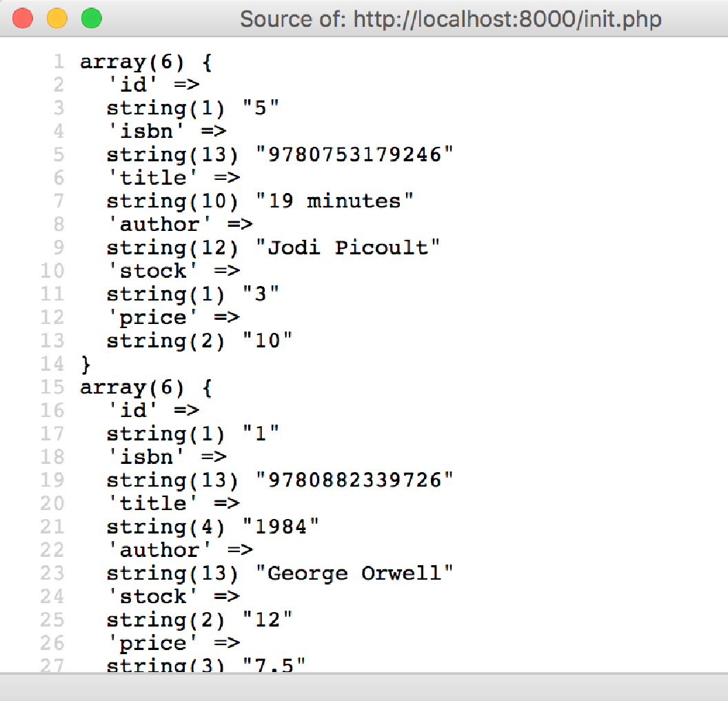Click the title text "19 minutes"
The height and width of the screenshot is (701, 728).
334,201
